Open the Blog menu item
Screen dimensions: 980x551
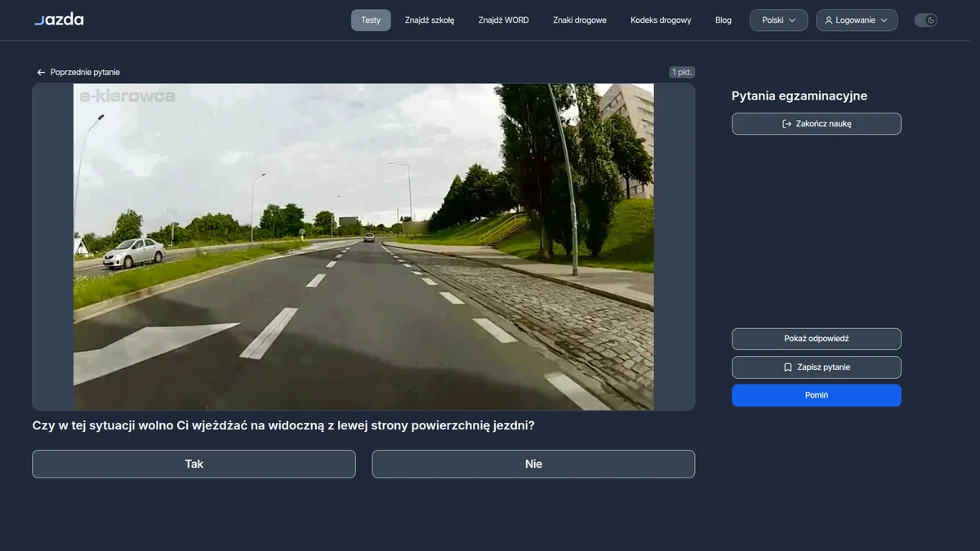pos(724,20)
